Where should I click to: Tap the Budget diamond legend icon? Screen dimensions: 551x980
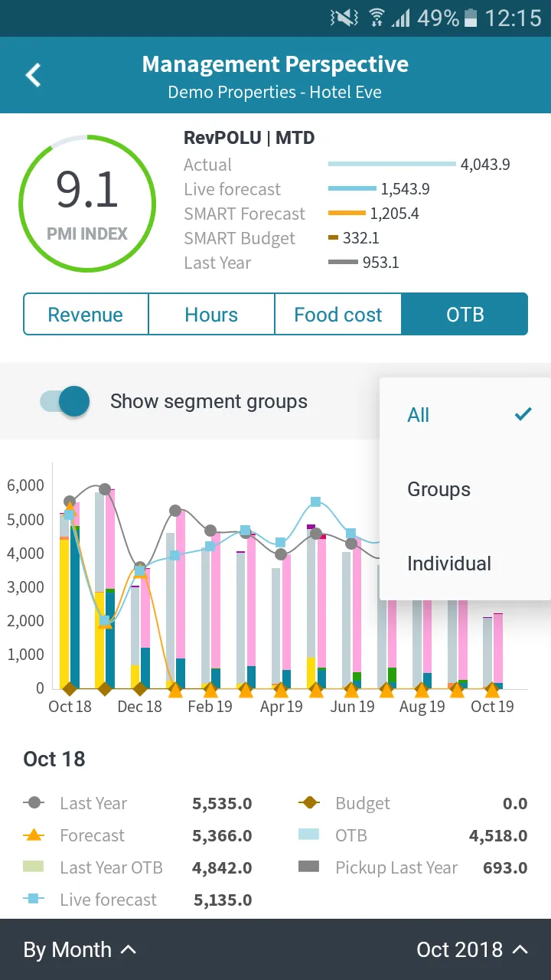(x=308, y=803)
